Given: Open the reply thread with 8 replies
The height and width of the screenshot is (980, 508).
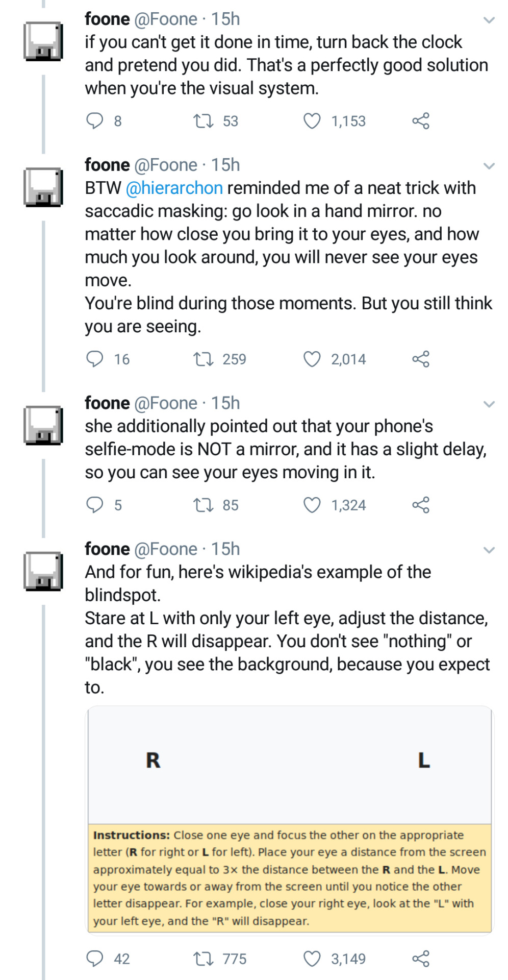Looking at the screenshot, I should coord(95,121).
